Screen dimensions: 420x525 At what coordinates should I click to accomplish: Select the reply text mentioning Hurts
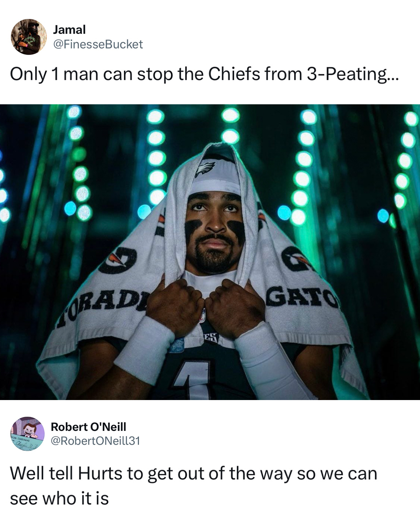point(194,486)
